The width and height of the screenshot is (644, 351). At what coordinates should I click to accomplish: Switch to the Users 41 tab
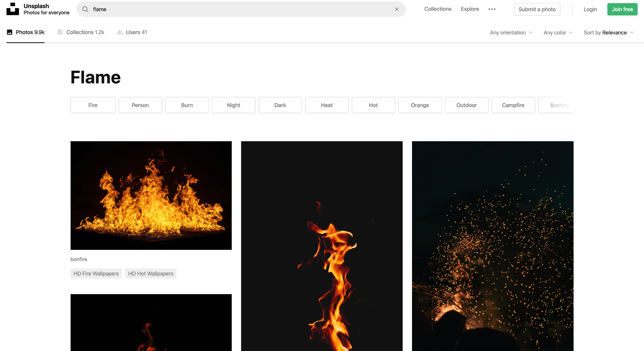(136, 32)
